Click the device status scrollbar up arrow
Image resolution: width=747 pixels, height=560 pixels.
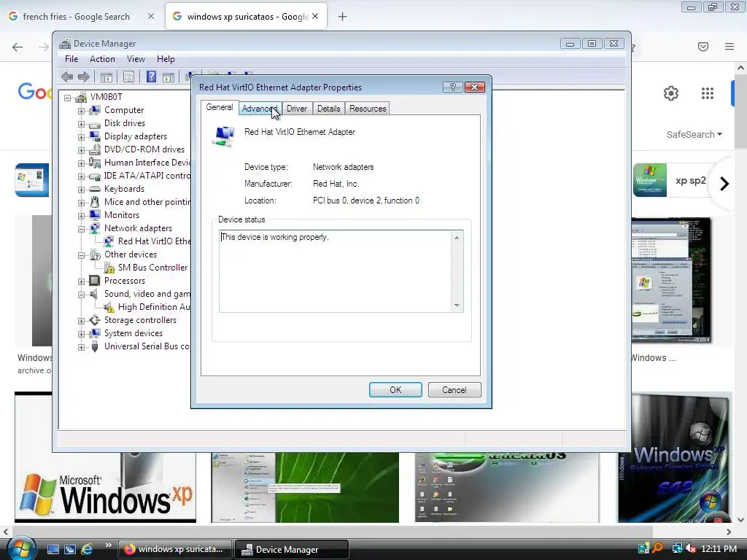click(457, 238)
